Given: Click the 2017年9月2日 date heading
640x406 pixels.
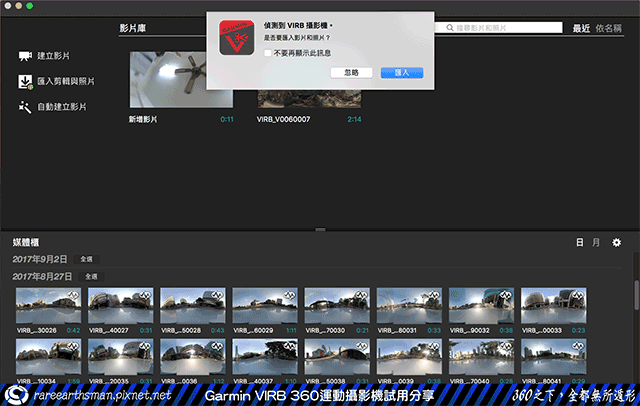Looking at the screenshot, I should pyautogui.click(x=40, y=259).
